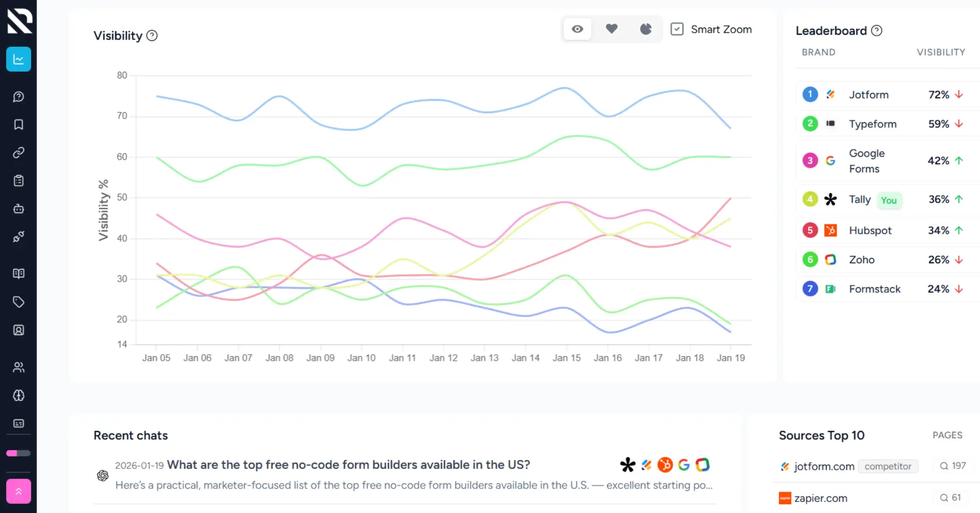Switch chart to pie share view

(x=646, y=29)
